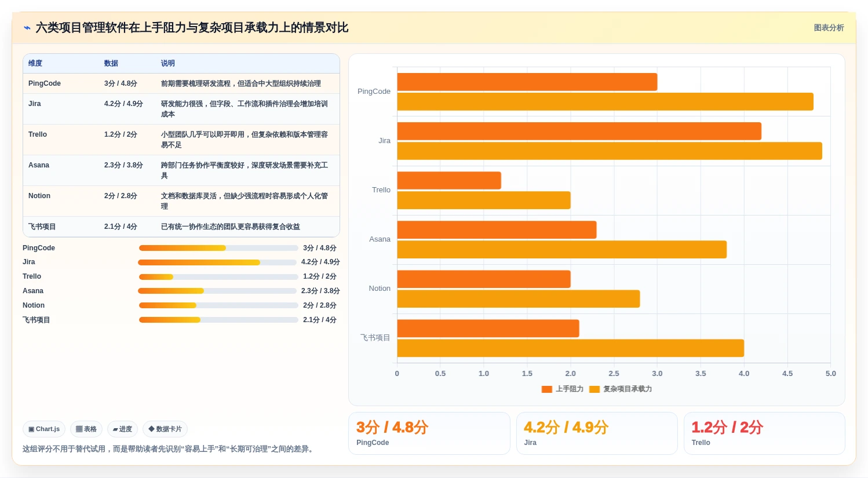This screenshot has height=478, width=868.
Task: Click the description 已有统一协作生态的团队更容易获得复合收益
Action: [231, 227]
